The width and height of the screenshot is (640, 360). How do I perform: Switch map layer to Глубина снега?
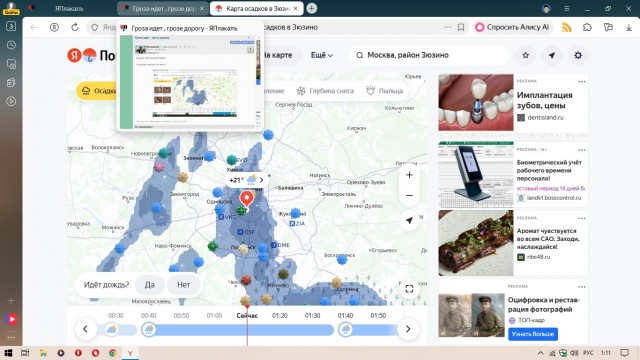click(x=325, y=91)
